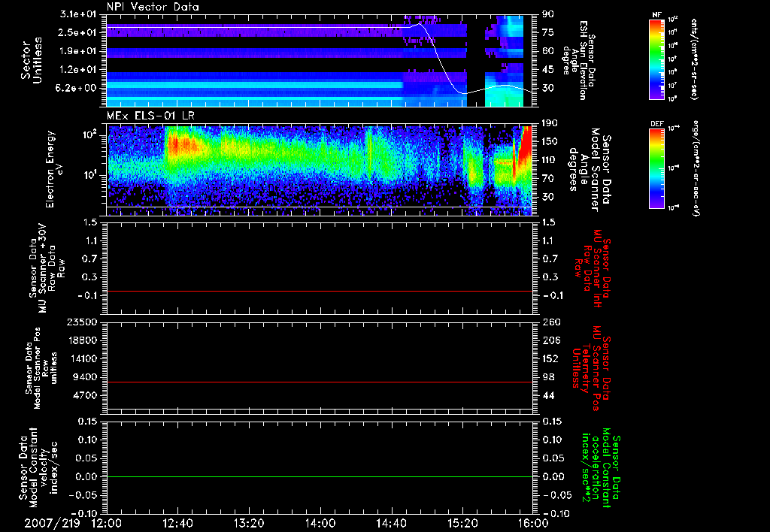Click the "190" scanner angle tick value
Viewport: 770px width, 532px height.
click(x=550, y=122)
